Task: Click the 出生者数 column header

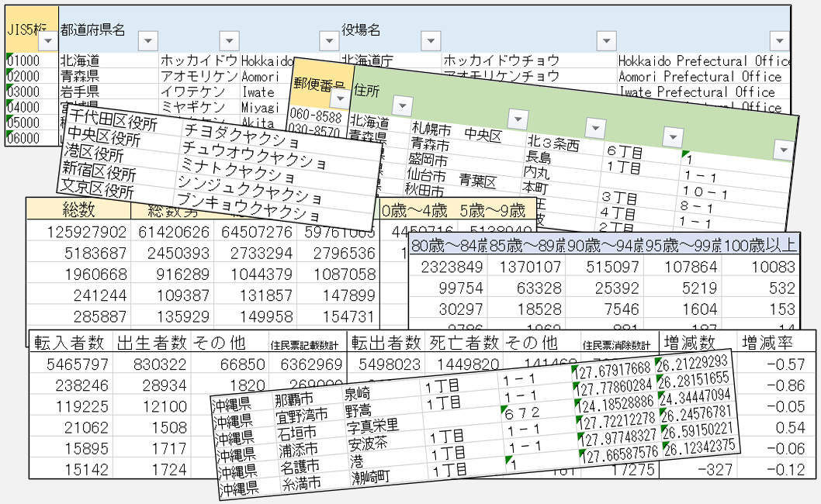Action: click(x=151, y=343)
